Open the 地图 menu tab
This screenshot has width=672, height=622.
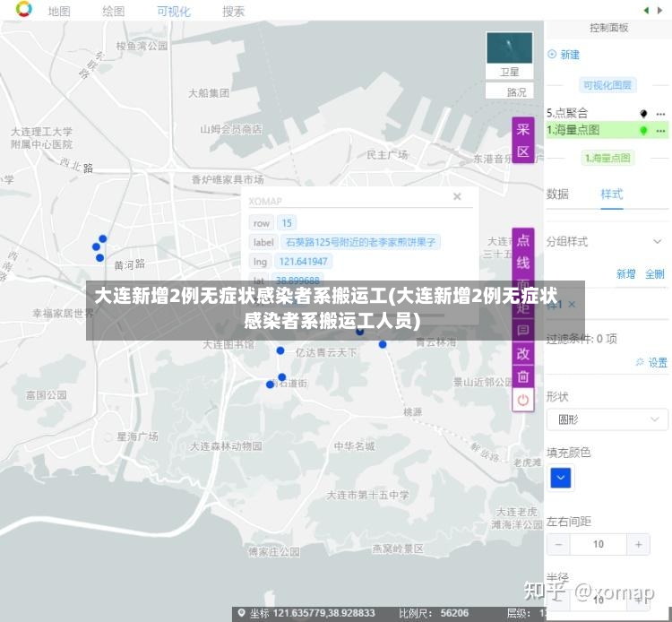59,11
